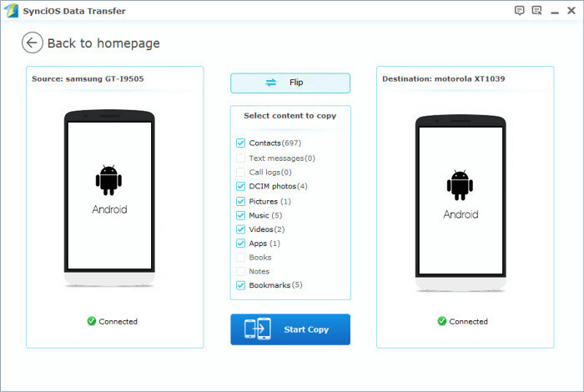Click the SynciOS app logo

(x=12, y=10)
